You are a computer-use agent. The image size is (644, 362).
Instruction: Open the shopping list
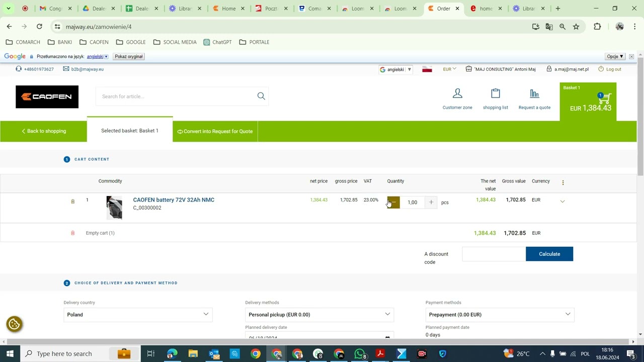tap(496, 99)
